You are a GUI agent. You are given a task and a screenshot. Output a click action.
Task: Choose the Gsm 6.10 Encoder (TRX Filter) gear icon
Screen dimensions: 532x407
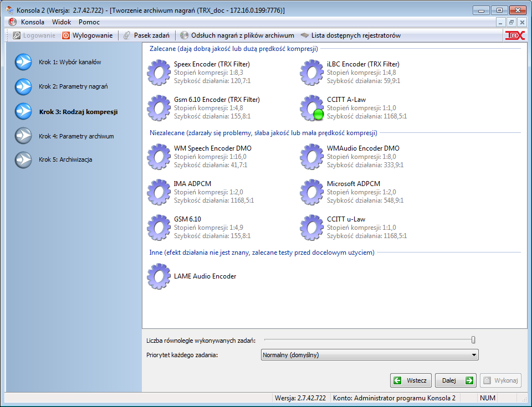click(159, 108)
